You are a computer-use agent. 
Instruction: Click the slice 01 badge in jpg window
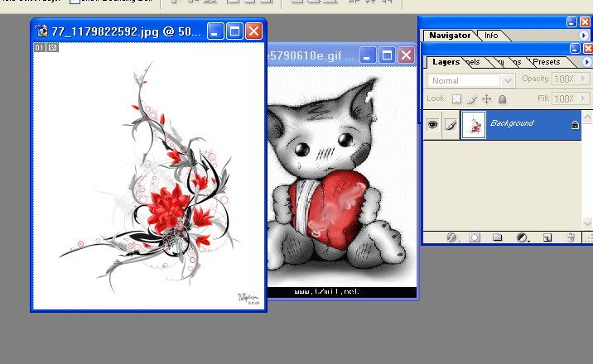40,48
